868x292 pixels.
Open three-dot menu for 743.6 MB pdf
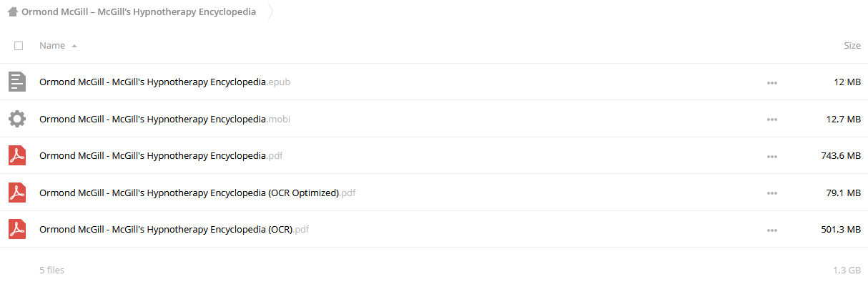(771, 156)
